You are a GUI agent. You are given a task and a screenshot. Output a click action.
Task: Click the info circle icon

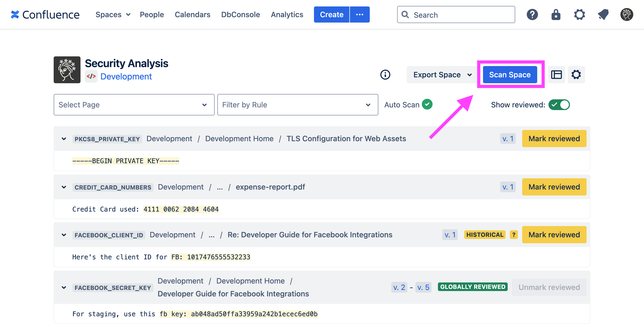pyautogui.click(x=385, y=75)
